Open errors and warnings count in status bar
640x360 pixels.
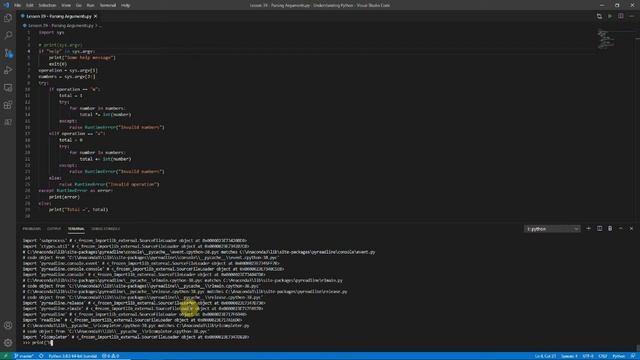110,356
